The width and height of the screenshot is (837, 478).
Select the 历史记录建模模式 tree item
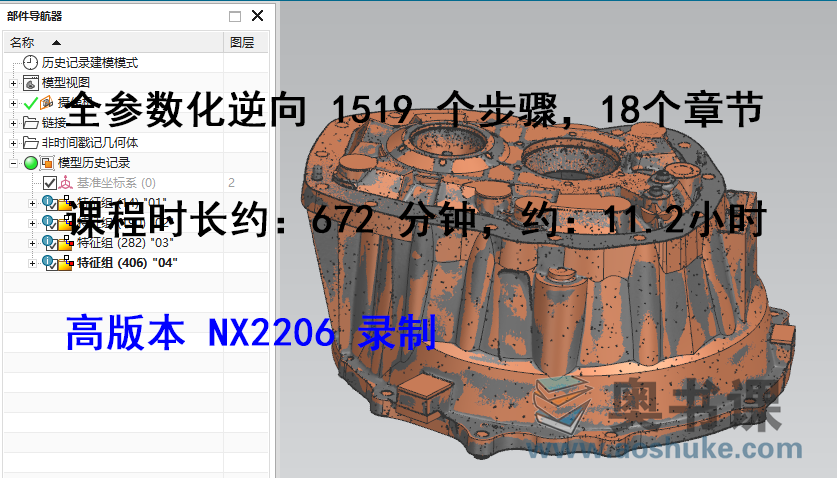coord(96,62)
